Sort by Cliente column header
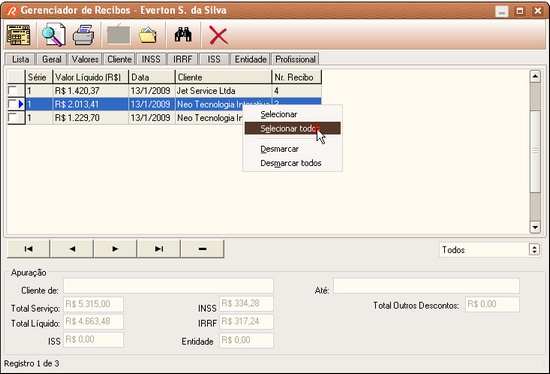This screenshot has height=374, width=550. [223, 77]
